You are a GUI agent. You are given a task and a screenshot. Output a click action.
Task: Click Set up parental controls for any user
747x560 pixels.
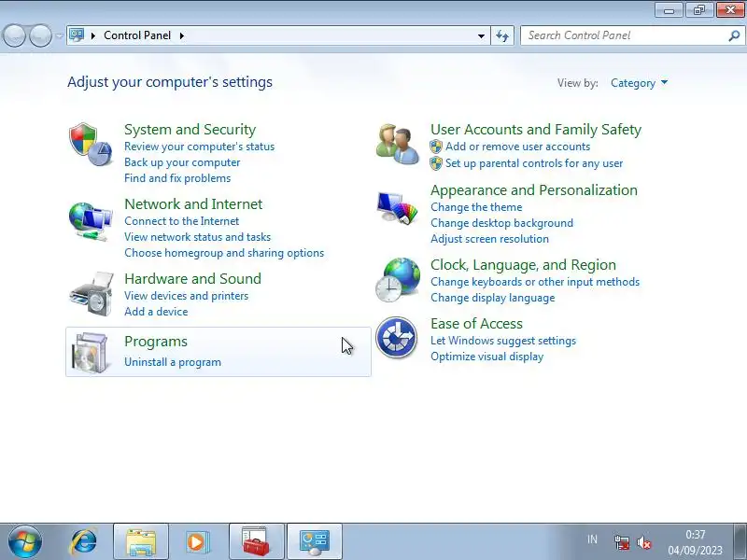click(x=534, y=163)
